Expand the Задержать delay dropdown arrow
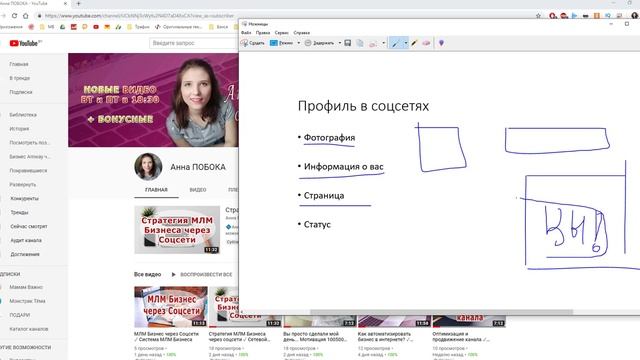This screenshot has height=360, width=640. tap(340, 43)
